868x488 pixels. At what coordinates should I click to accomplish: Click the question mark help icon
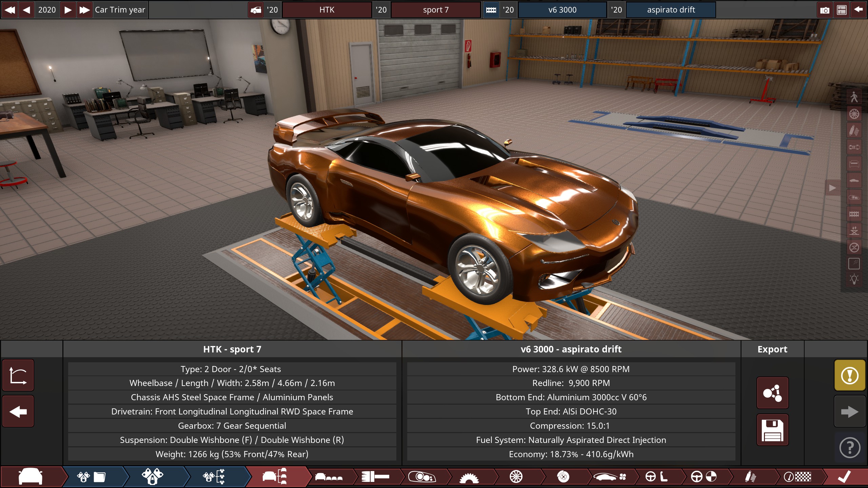tap(850, 448)
